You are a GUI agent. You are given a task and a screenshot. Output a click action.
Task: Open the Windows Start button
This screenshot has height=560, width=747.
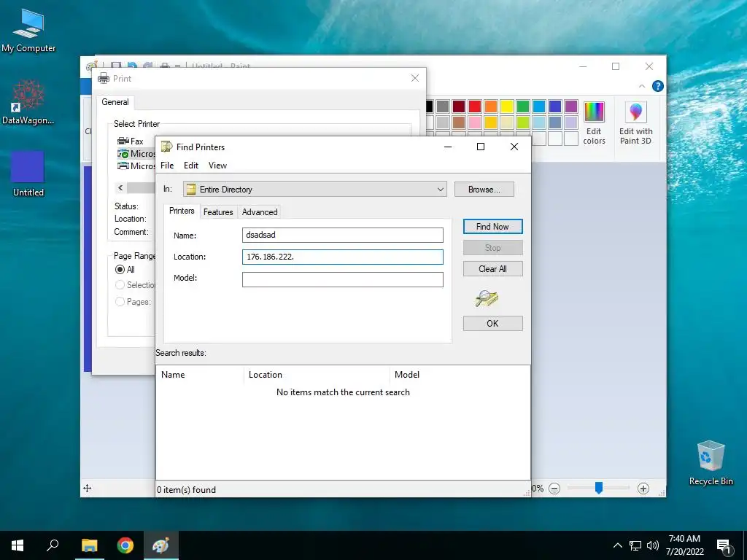pos(18,545)
